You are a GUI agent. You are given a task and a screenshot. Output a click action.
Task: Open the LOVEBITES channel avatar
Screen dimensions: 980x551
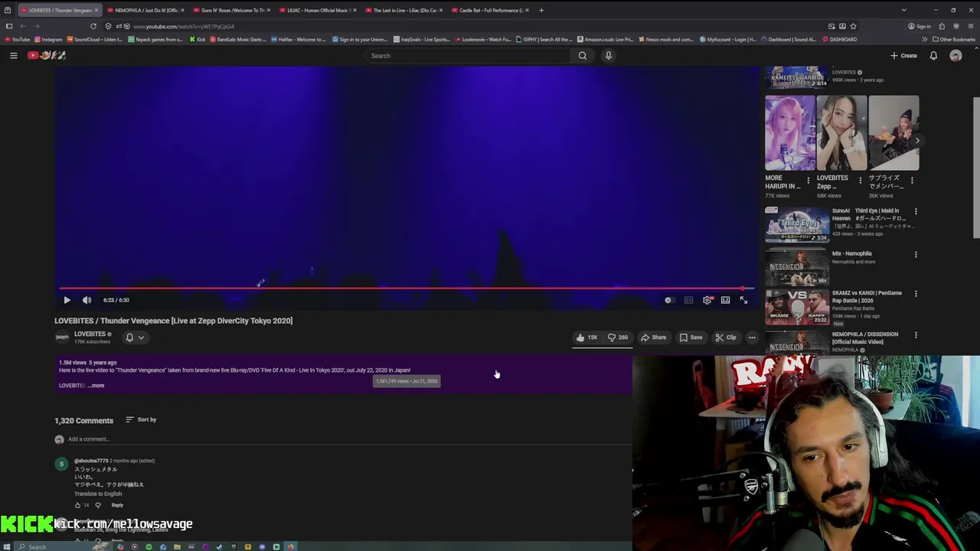62,337
